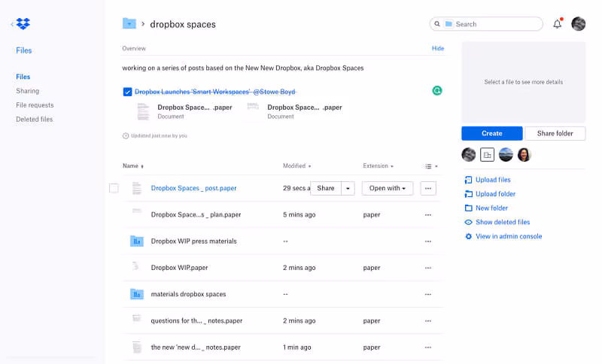Open questions for th... _ notes.paper

pos(196,320)
